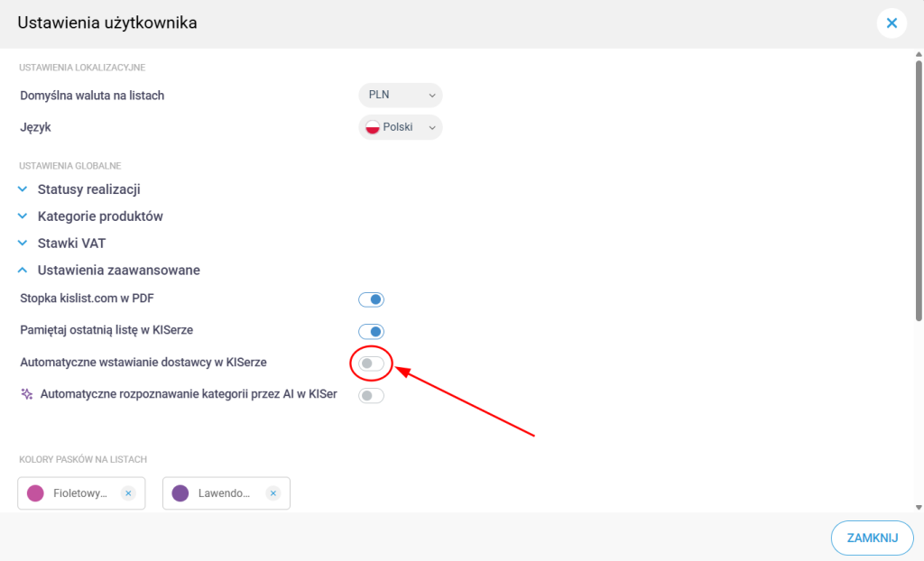Remove the Lawendowy color chip
Image resolution: width=924 pixels, height=561 pixels.
pos(273,493)
